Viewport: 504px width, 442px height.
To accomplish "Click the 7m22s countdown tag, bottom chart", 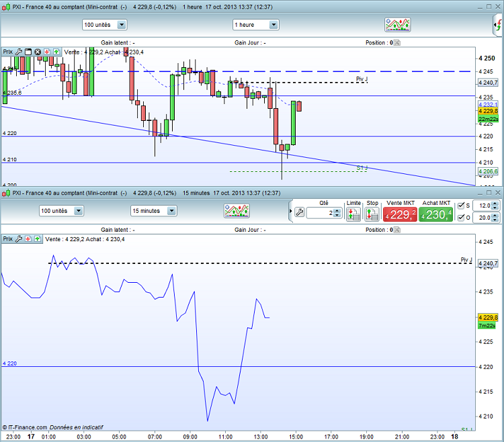I will tap(487, 326).
